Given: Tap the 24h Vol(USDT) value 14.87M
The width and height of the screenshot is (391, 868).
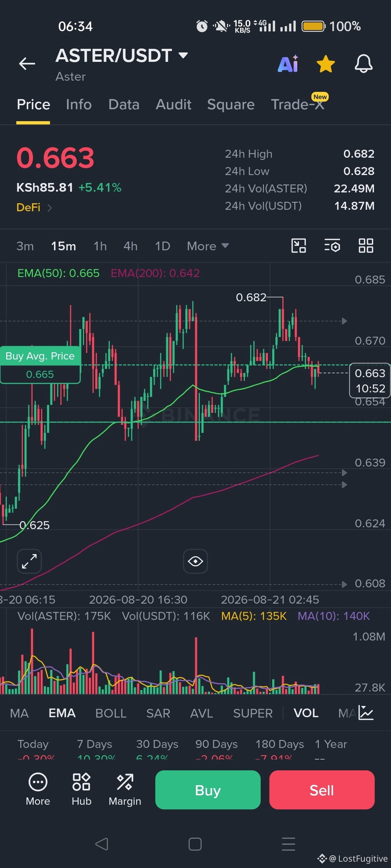Looking at the screenshot, I should pos(354,206).
